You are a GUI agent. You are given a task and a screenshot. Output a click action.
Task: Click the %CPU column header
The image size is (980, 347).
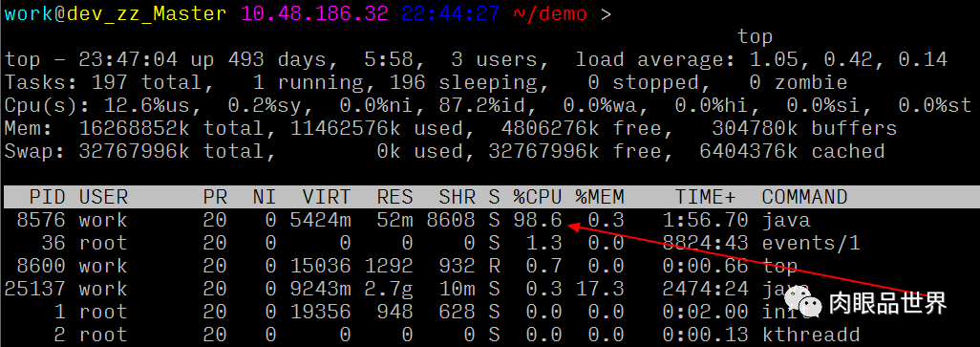click(x=538, y=197)
